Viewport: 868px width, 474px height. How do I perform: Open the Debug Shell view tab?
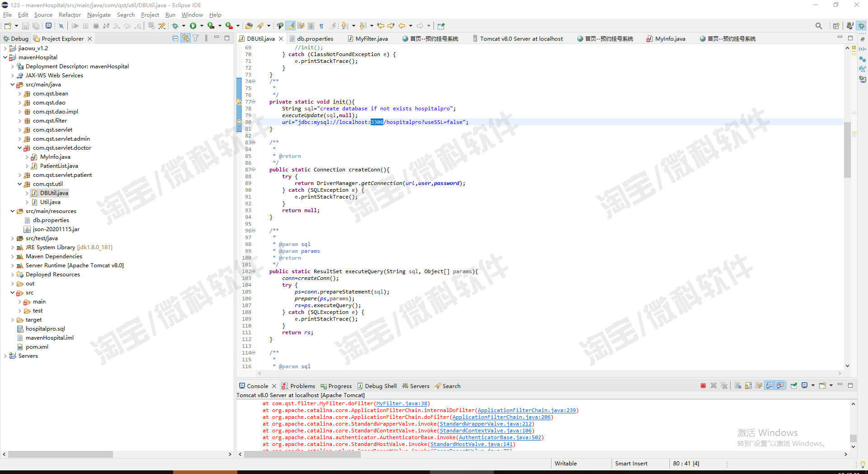(x=377, y=386)
